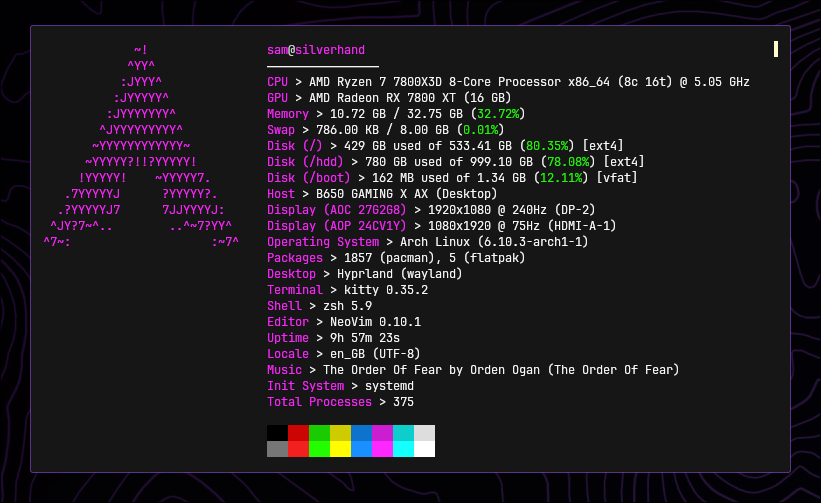Click the B650 GAMING X AX text
This screenshot has width=821, height=503.
pyautogui.click(x=372, y=194)
